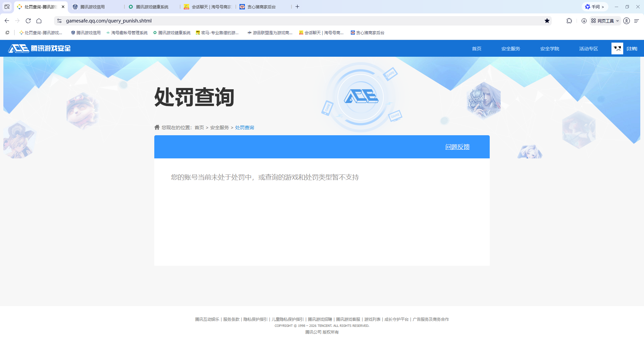Open the browser extensions puzzle icon

tap(569, 20)
